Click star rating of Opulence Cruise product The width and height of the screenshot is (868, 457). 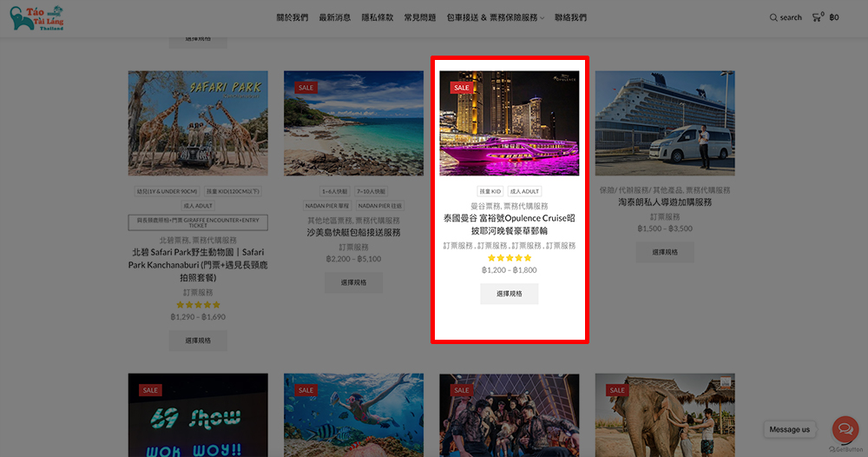[x=510, y=257]
